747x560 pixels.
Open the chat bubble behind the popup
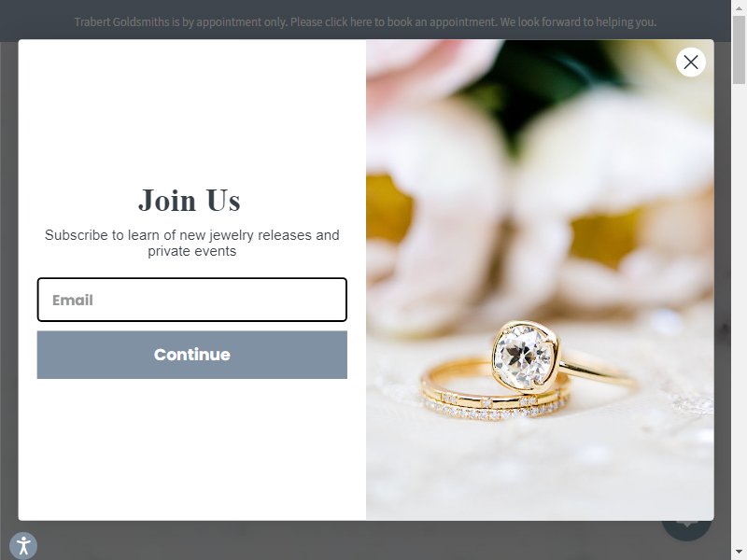point(686,530)
